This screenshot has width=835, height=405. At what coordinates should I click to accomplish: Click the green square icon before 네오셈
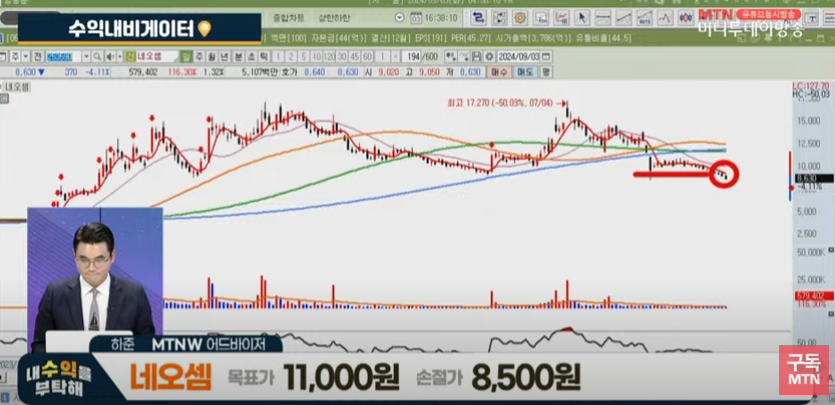click(x=130, y=56)
